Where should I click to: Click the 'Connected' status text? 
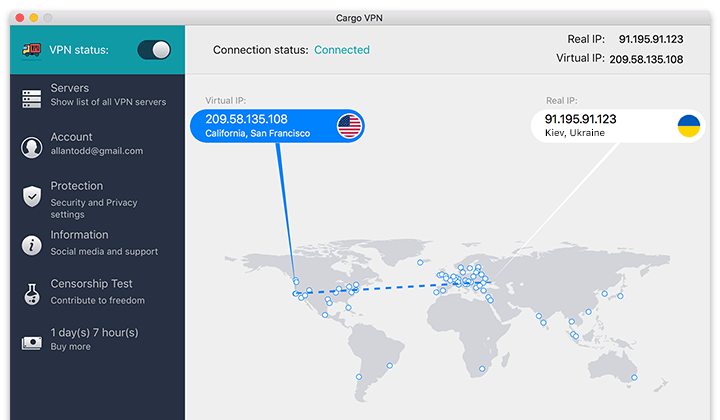[x=342, y=50]
